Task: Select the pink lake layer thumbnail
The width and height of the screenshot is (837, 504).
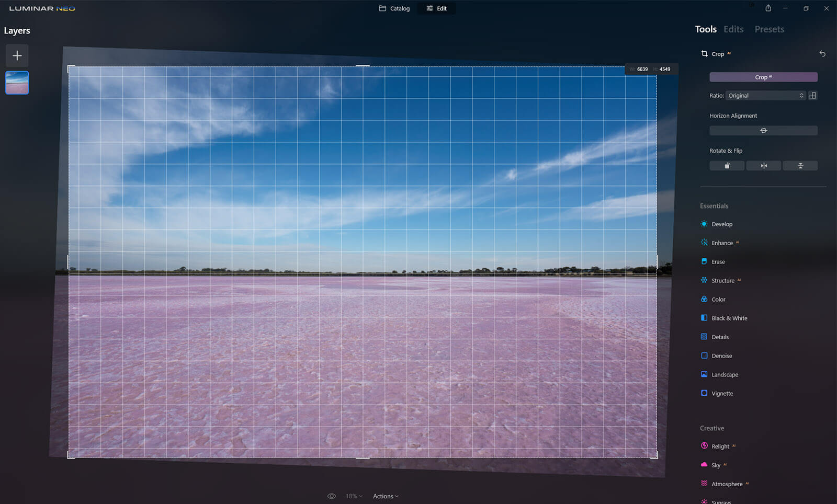Action: coord(17,83)
